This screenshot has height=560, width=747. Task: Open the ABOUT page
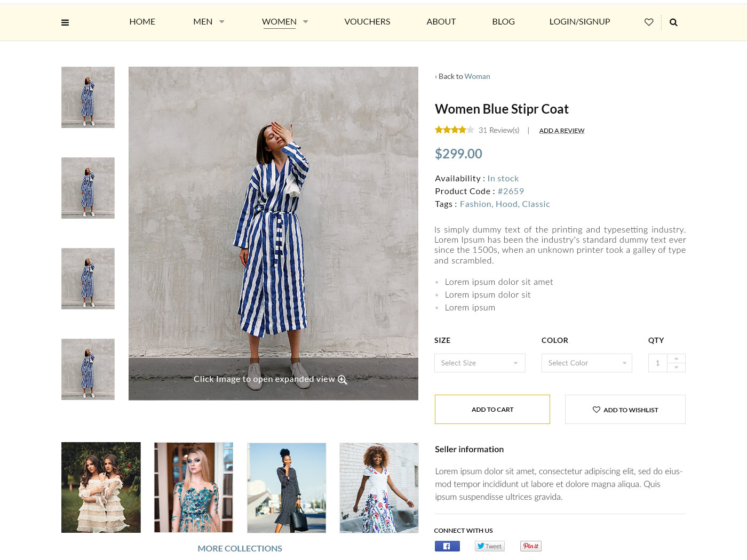[441, 22]
